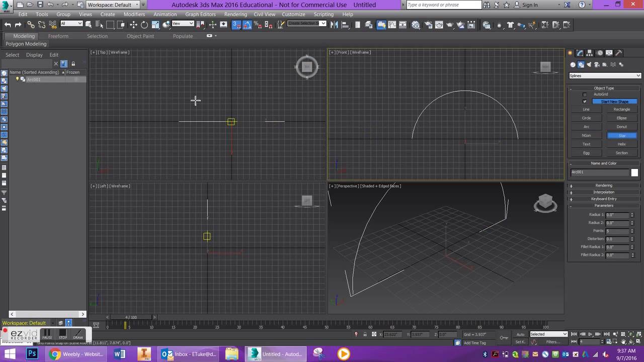Open the Hierarchy command panel tab
The image size is (644, 362).
coord(590,53)
